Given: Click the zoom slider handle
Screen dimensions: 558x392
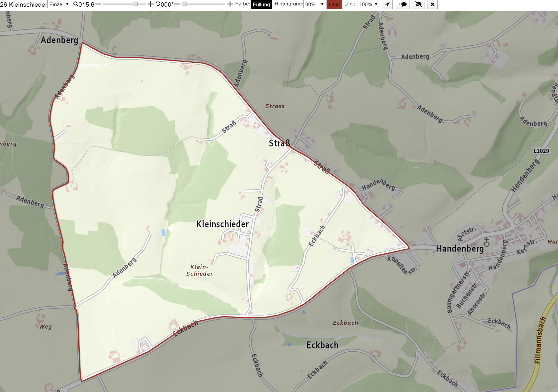Looking at the screenshot, I should pyautogui.click(x=135, y=4).
